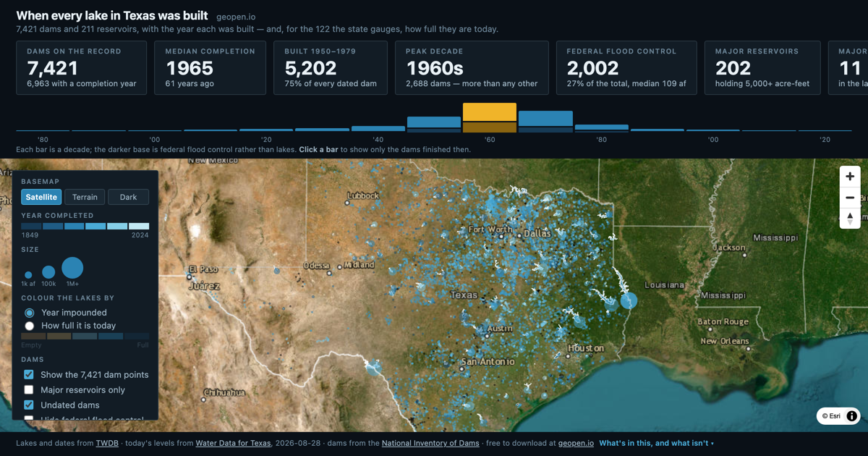Click the Texas state label on the map
This screenshot has width=868, height=456.
coord(464,295)
